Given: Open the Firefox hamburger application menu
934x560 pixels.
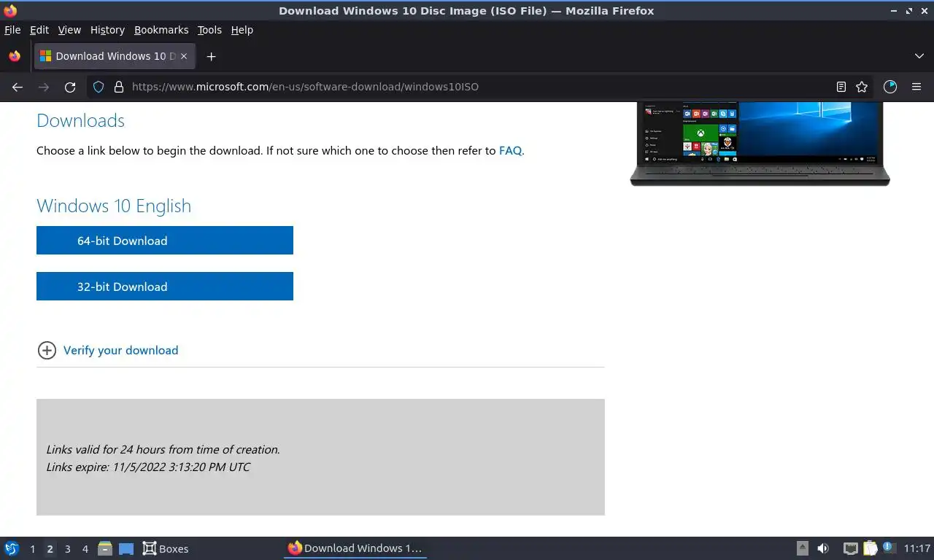Looking at the screenshot, I should (x=916, y=87).
